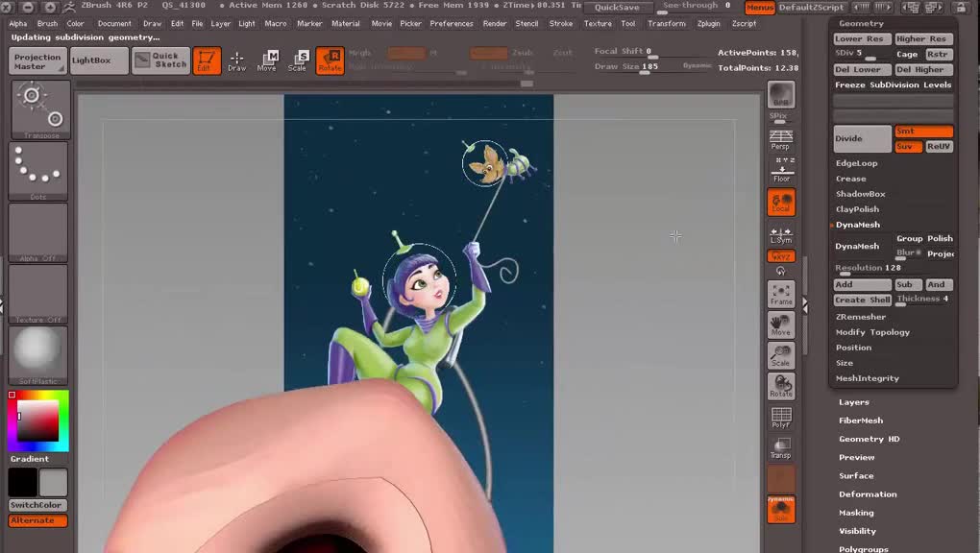Click Del Higher button
Viewport: 980px width, 553px height.
923,69
